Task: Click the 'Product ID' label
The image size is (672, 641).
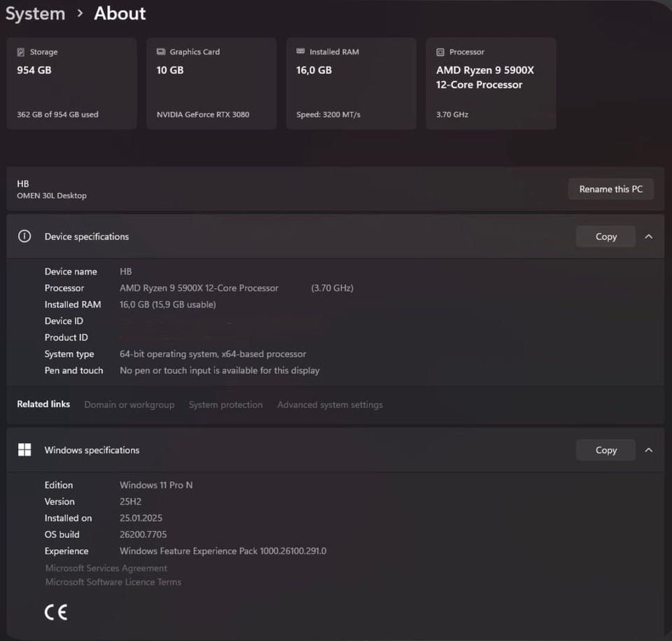Action: [x=66, y=337]
